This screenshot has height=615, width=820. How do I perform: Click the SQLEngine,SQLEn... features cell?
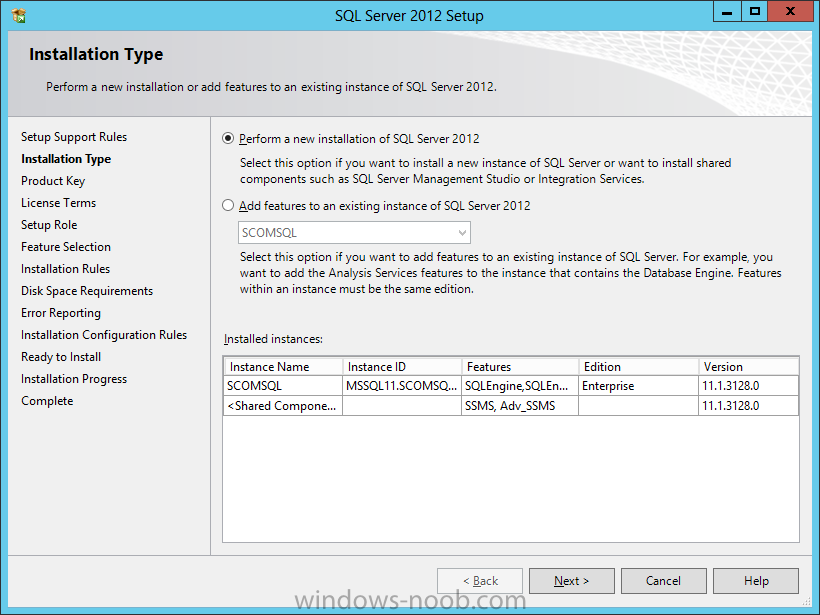click(x=520, y=386)
